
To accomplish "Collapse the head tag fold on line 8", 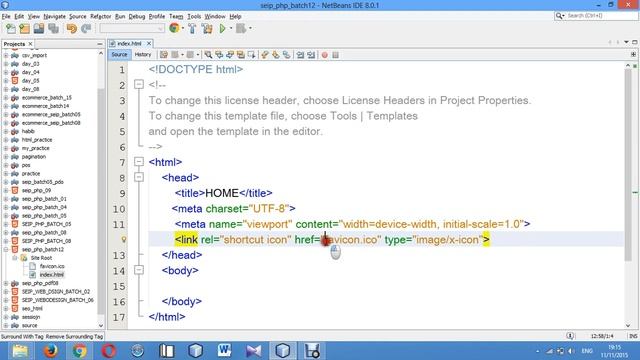I will tap(139, 177).
